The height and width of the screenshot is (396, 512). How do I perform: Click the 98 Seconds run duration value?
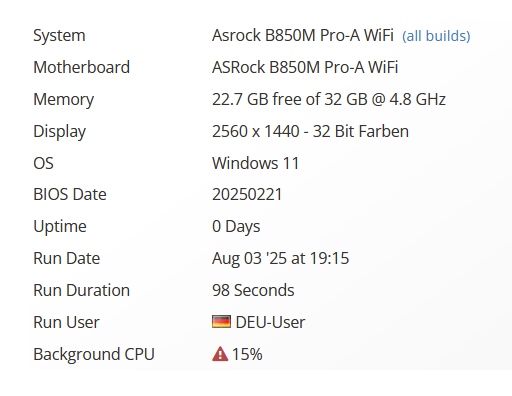point(253,290)
